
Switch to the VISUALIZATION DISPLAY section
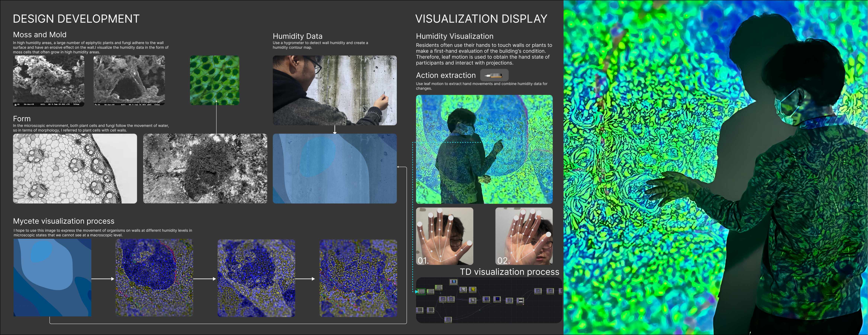482,19
